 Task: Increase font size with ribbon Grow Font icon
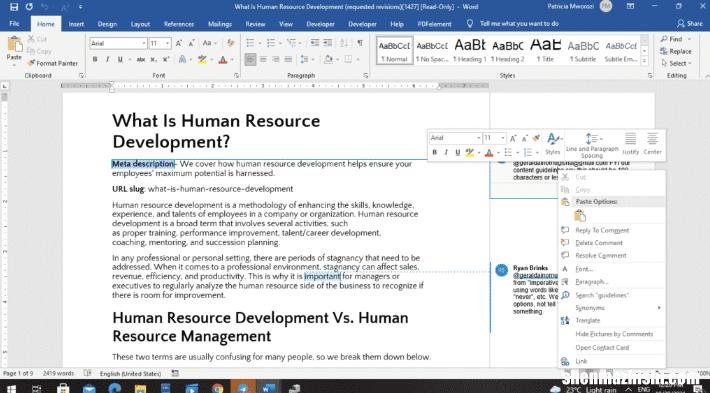coord(179,43)
